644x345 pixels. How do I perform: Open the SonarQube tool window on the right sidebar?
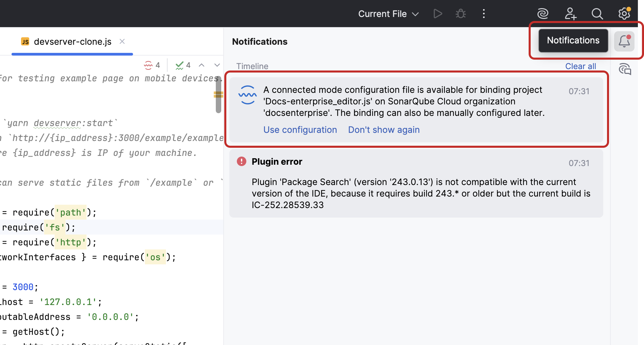(x=625, y=69)
